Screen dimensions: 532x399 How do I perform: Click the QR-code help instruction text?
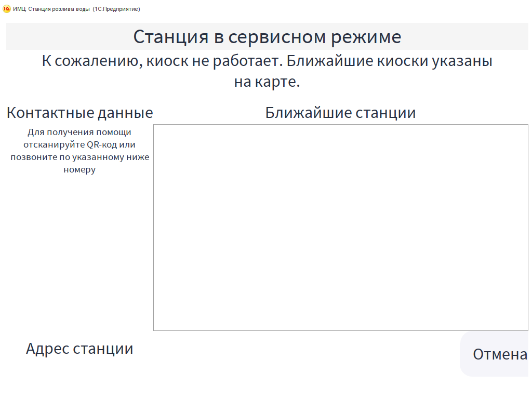coord(79,151)
